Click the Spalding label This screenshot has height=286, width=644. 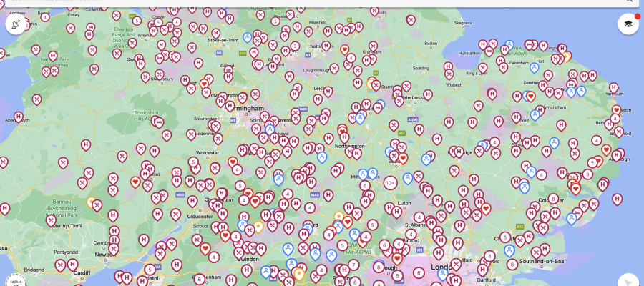[420, 68]
